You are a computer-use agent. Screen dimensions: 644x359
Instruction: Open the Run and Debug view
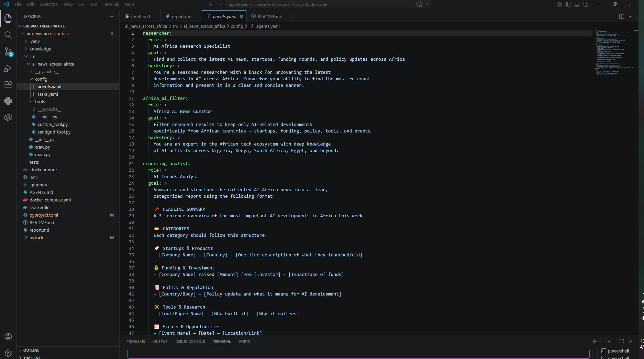(x=8, y=68)
